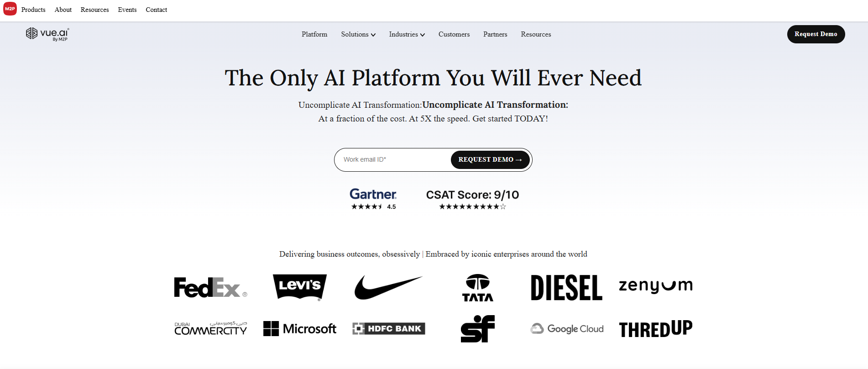Expand the Industries dropdown menu
Viewport: 868px width, 369px height.
click(x=407, y=34)
